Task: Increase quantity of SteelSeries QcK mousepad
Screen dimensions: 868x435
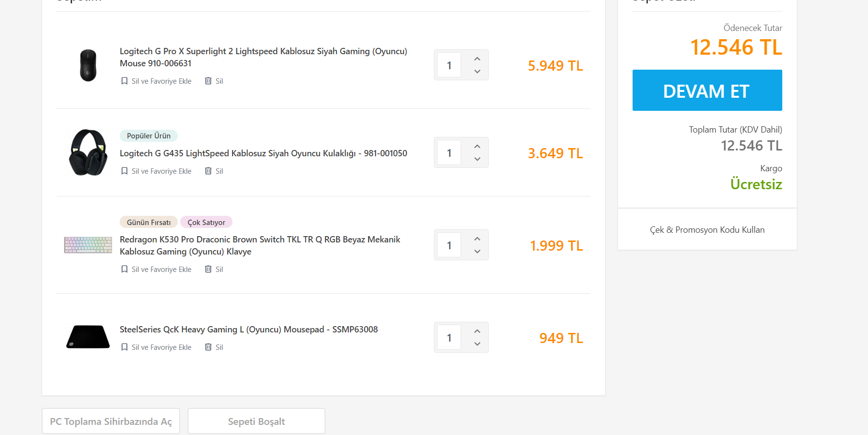Action: 477,331
